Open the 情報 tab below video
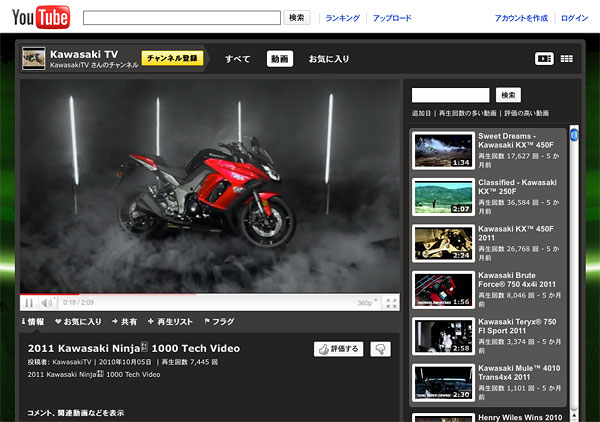The width and height of the screenshot is (600, 422). coord(33,322)
